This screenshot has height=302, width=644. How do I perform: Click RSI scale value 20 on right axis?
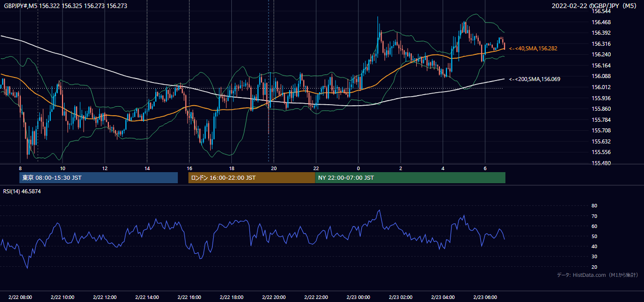click(594, 267)
